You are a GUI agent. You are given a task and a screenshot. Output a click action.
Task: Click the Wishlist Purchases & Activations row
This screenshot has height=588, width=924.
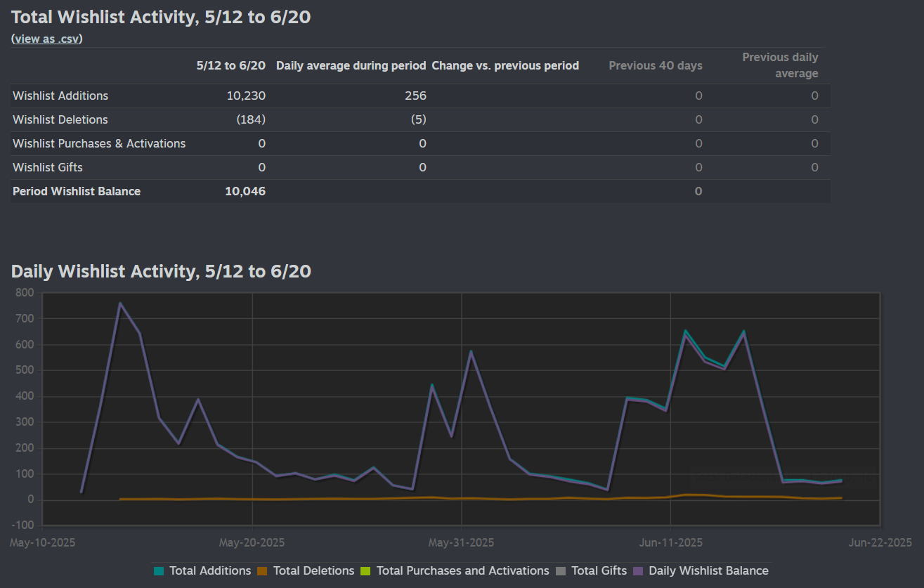(x=99, y=144)
